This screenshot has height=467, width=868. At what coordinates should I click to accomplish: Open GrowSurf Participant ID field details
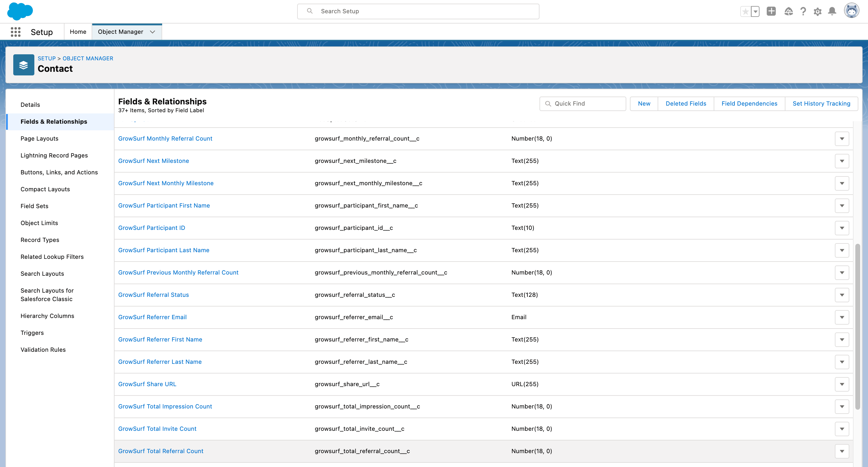point(151,227)
